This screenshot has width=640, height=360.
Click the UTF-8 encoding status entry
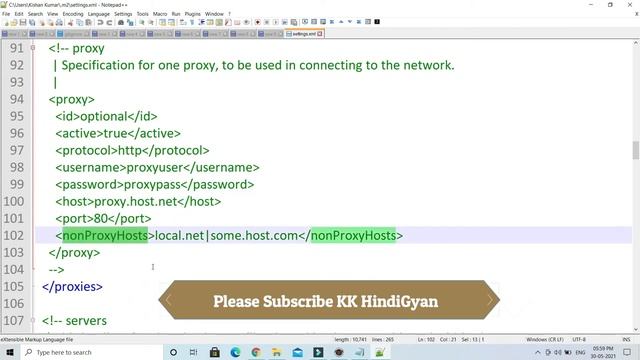point(579,339)
